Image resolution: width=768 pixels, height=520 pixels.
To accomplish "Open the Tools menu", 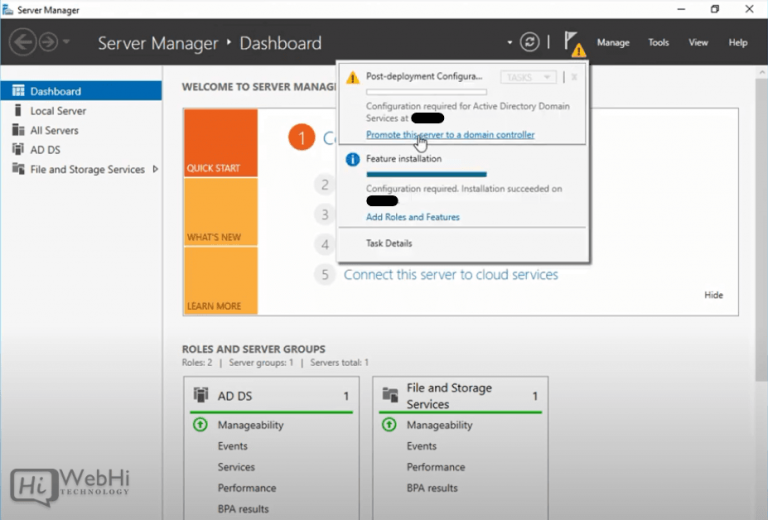I will (x=658, y=43).
